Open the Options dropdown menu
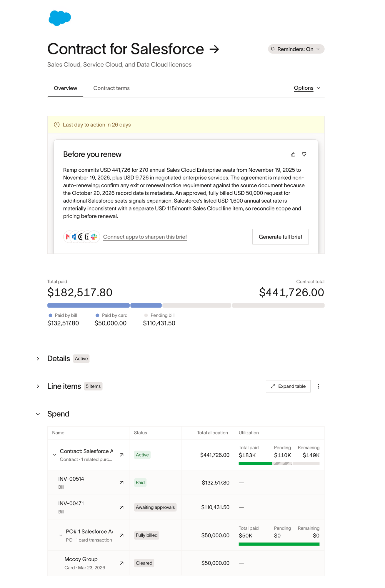Screen dimensions: 385x588 (x=307, y=88)
